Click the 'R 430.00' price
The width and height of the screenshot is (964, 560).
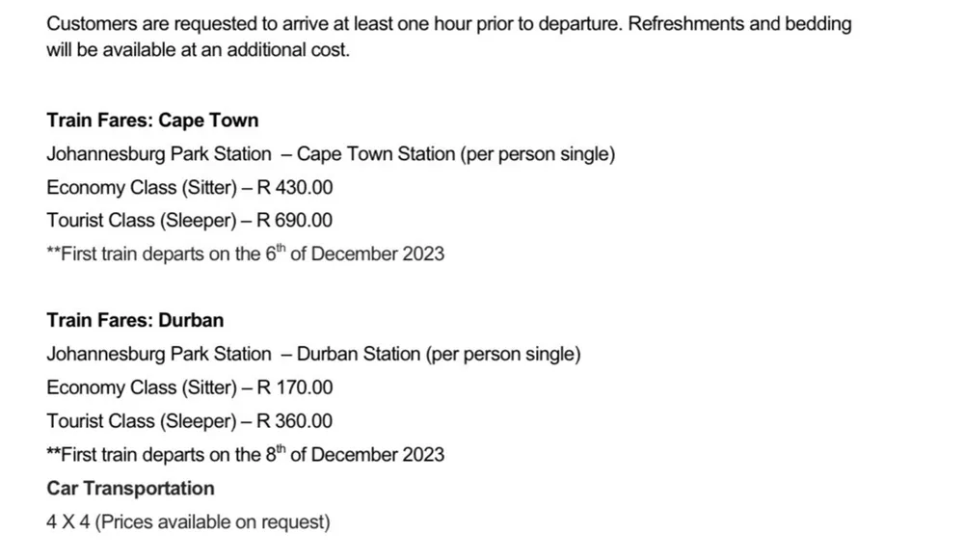[x=294, y=187]
